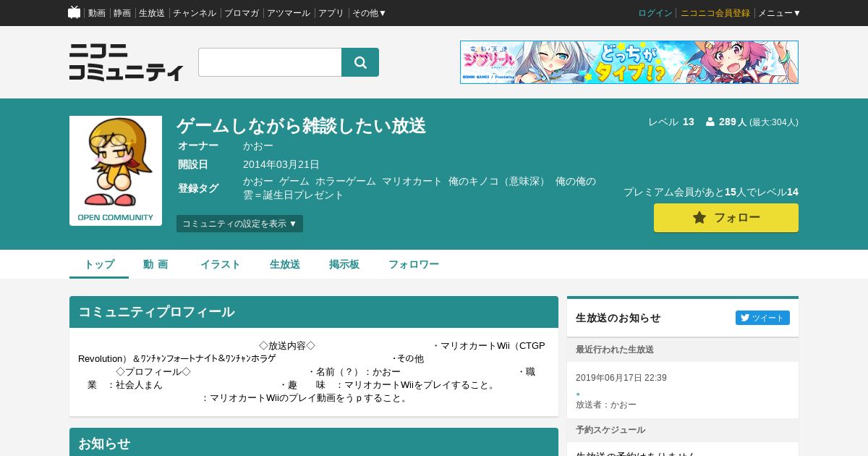The width and height of the screenshot is (868, 456).
Task: Click the star フォロー button
Action: click(726, 218)
